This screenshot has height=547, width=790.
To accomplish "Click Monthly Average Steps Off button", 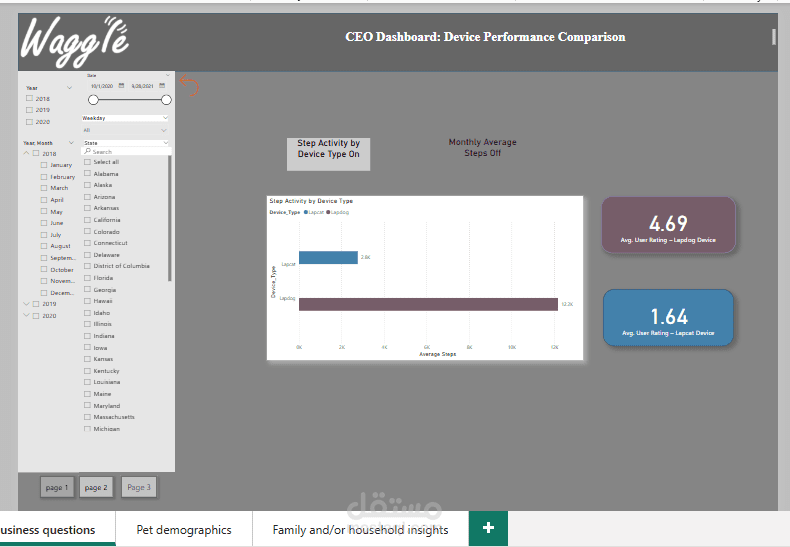I will click(x=482, y=148).
